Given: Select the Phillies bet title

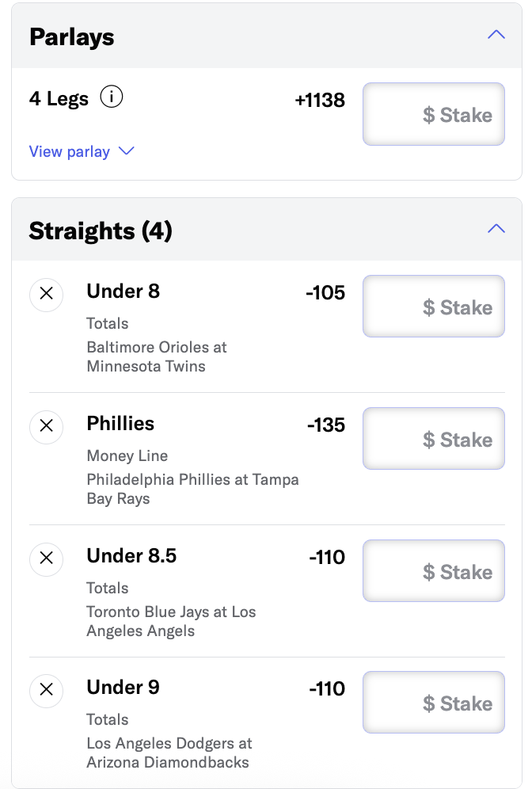Looking at the screenshot, I should [120, 424].
